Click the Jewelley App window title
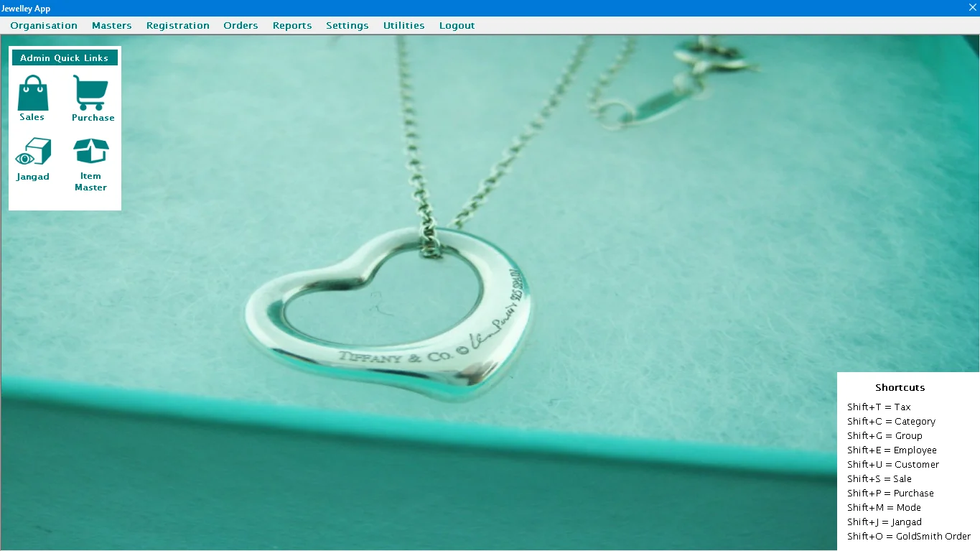Image resolution: width=980 pixels, height=551 pixels. tap(26, 9)
